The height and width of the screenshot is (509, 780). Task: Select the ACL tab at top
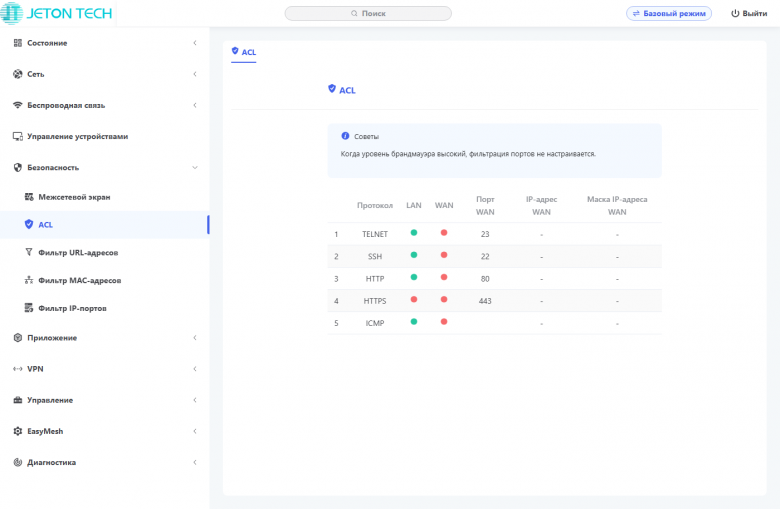(244, 51)
